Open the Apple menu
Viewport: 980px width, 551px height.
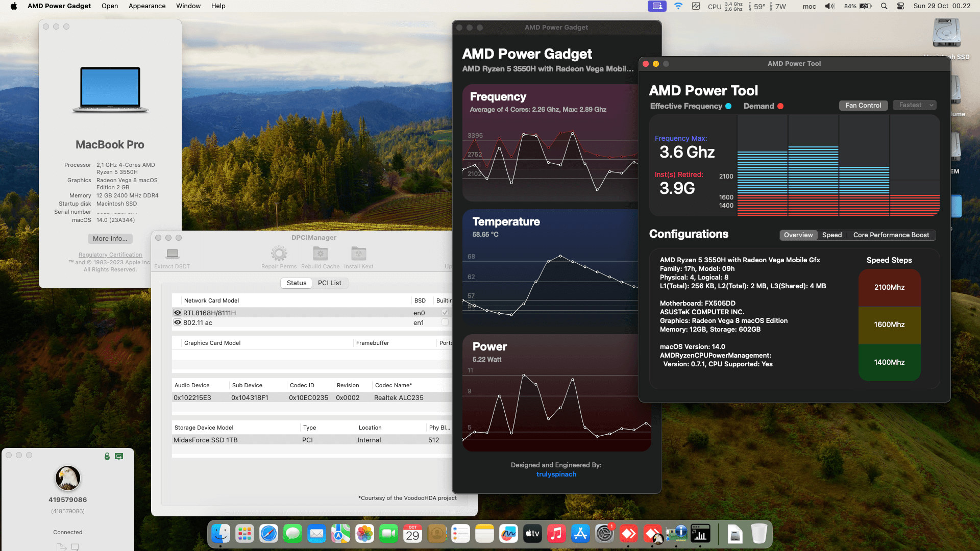(x=14, y=6)
